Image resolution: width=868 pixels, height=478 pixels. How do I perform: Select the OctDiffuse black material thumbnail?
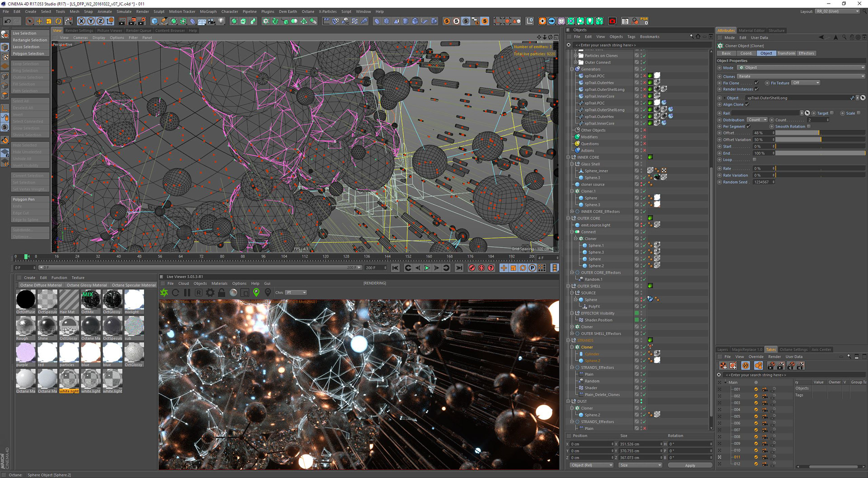(26, 300)
